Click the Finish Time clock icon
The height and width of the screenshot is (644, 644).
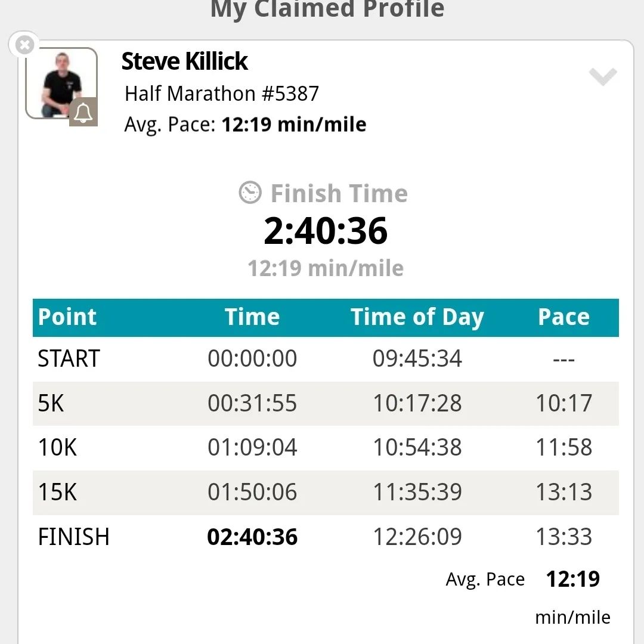click(x=250, y=192)
